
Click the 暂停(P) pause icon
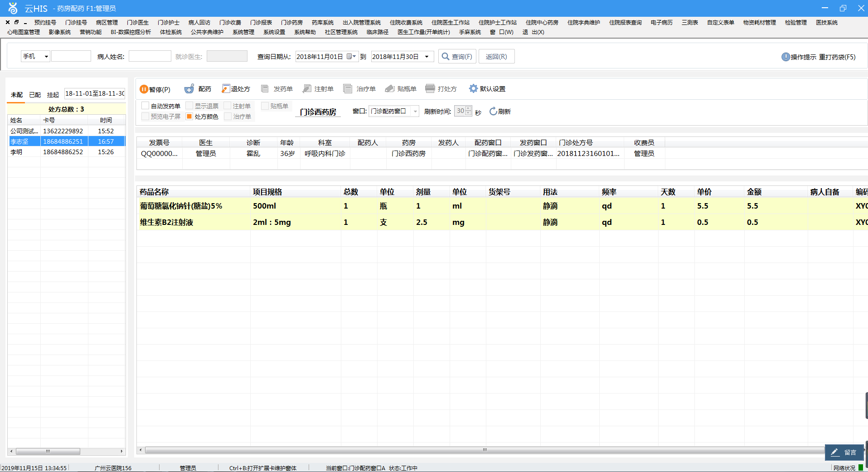pyautogui.click(x=144, y=89)
